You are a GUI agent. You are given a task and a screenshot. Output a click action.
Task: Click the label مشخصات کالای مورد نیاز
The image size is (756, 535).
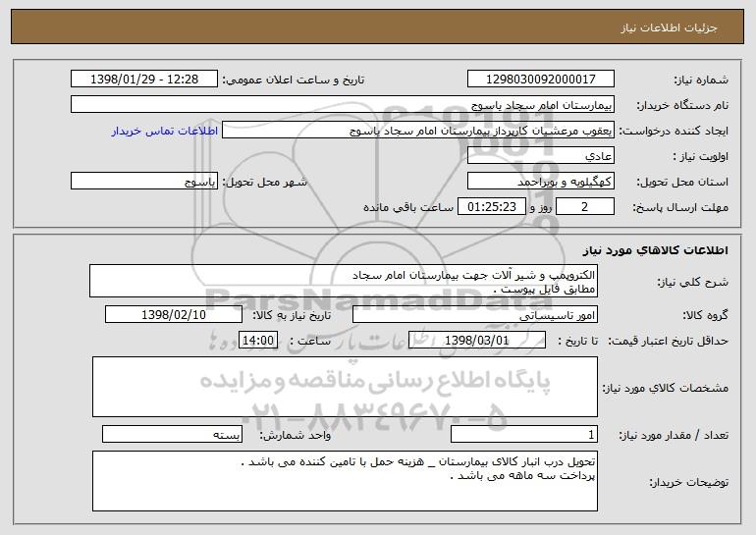pyautogui.click(x=666, y=388)
